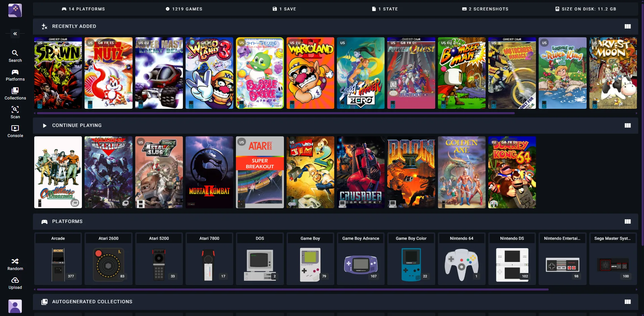644x316 pixels.
Task: Open the 14 Platforms stat item
Action: coord(83,9)
